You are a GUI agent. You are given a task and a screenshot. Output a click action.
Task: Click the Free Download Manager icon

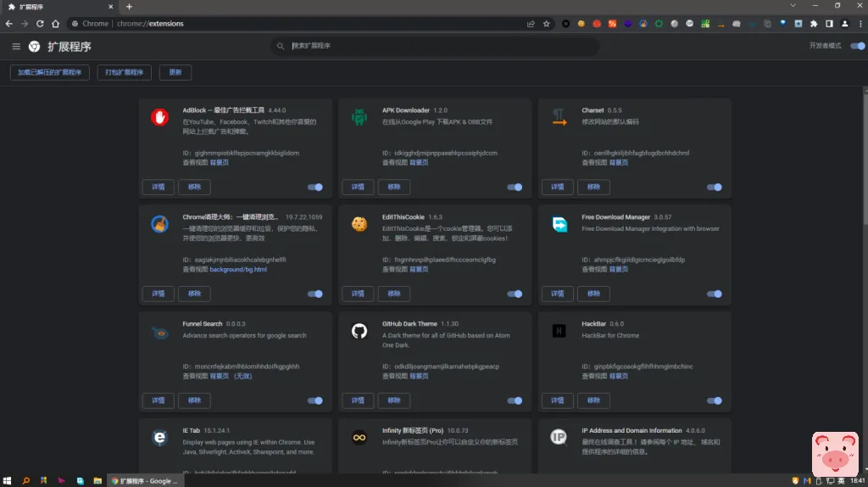pos(559,224)
